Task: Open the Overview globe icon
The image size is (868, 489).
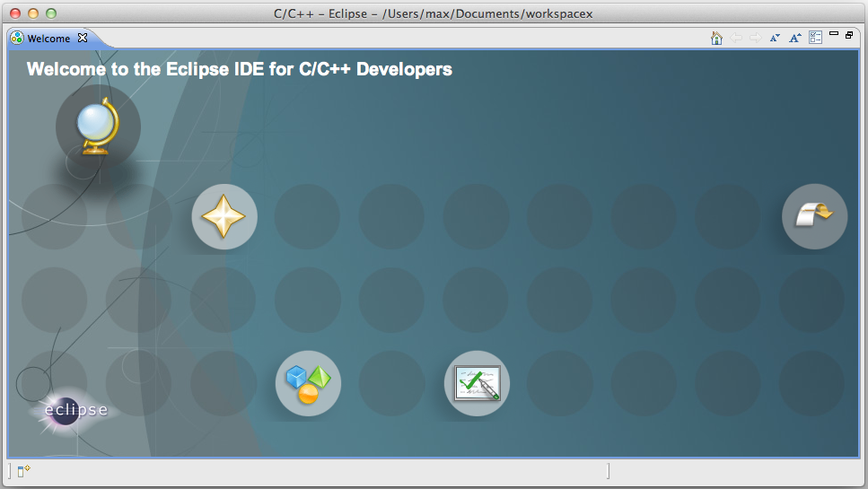Action: [x=98, y=127]
